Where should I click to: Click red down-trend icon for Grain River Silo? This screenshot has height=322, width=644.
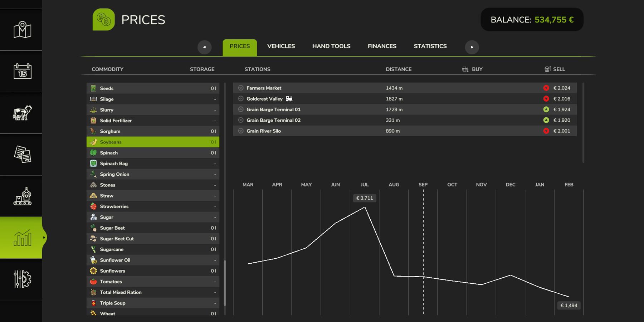(546, 131)
